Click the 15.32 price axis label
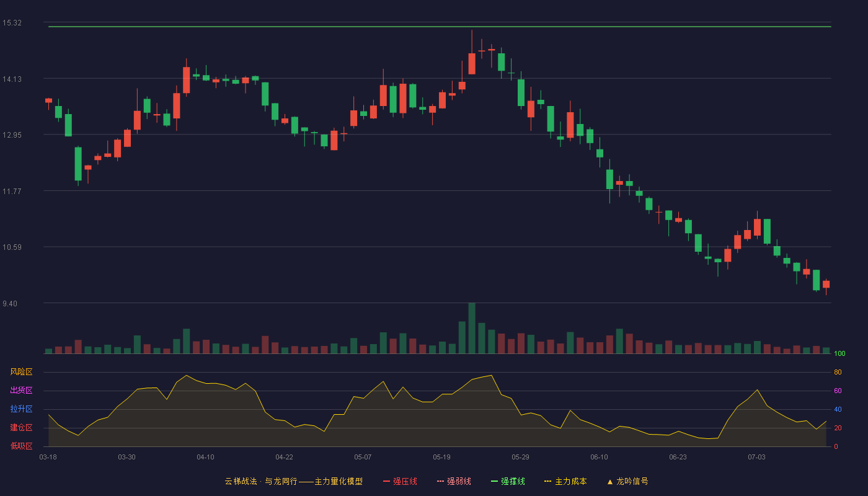The image size is (868, 496). 12,23
